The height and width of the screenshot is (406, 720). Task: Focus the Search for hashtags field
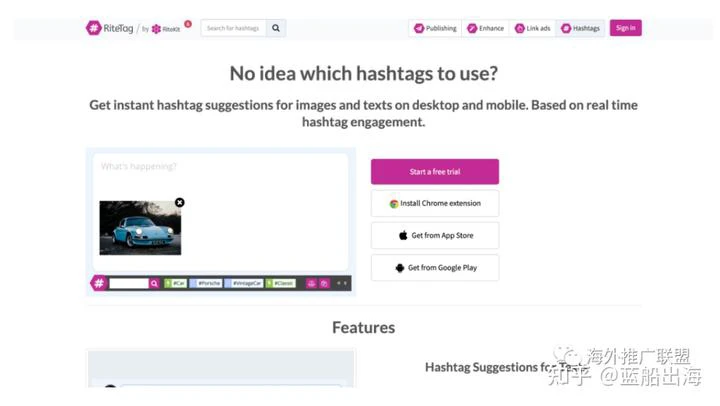click(233, 28)
